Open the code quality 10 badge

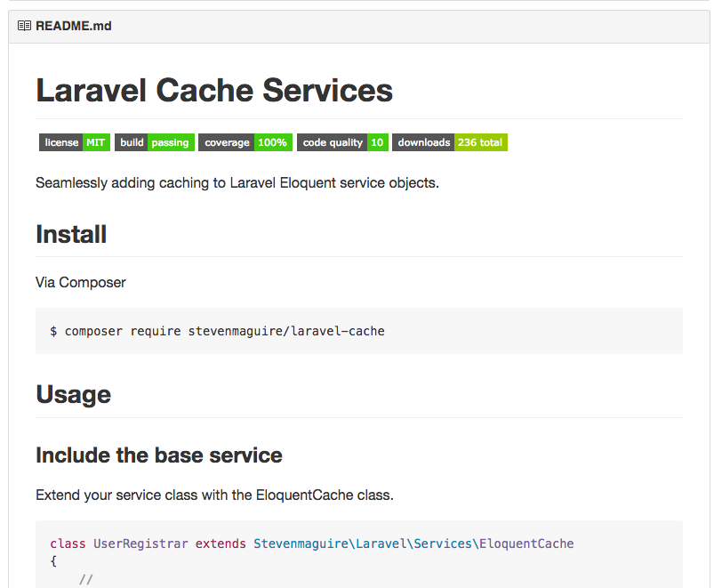coord(342,142)
